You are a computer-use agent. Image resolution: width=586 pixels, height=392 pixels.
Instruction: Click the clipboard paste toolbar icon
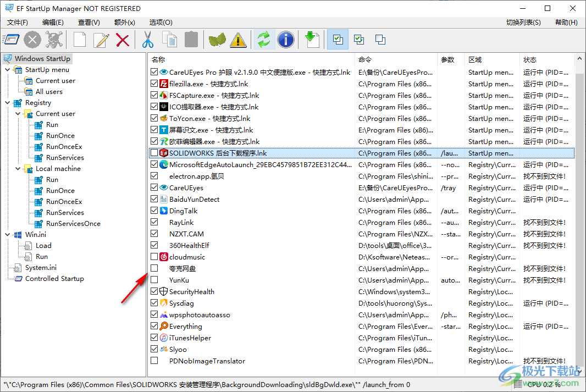191,40
